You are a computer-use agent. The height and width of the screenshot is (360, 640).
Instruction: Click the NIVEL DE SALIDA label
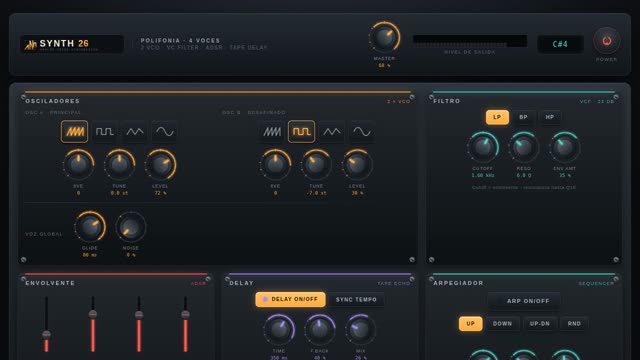coord(470,52)
